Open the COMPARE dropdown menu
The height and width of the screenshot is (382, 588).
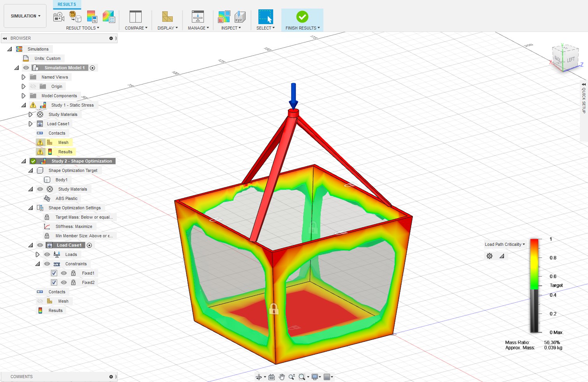[136, 28]
